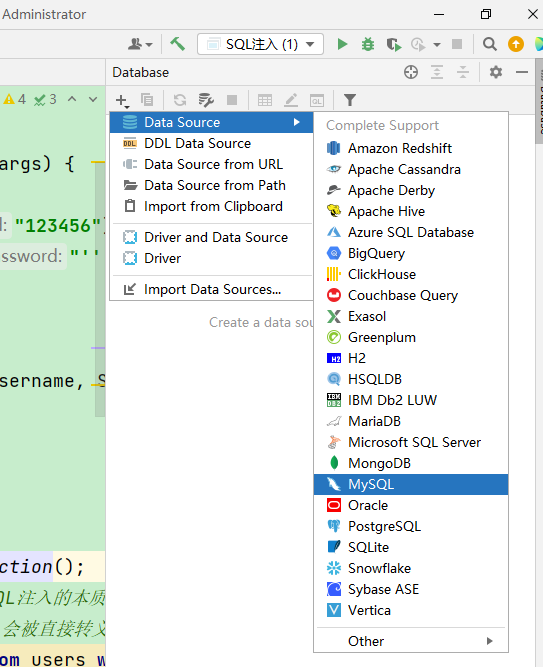Click the orange update arrow icon
Viewport: 543px width, 667px height.
click(516, 44)
